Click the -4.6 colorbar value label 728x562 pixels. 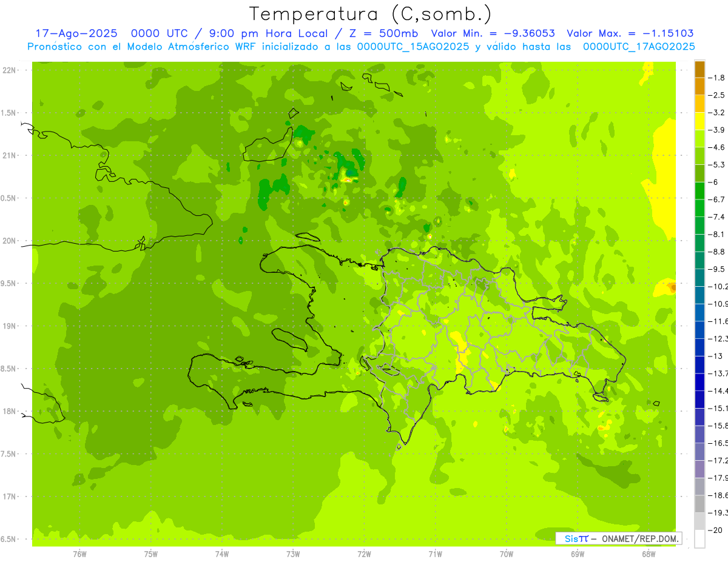718,147
